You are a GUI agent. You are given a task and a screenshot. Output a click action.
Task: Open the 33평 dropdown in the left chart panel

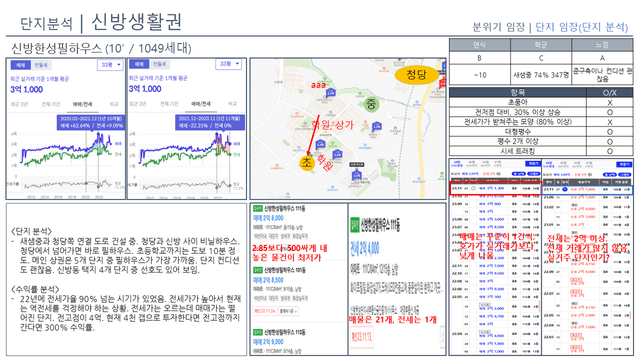[110, 65]
